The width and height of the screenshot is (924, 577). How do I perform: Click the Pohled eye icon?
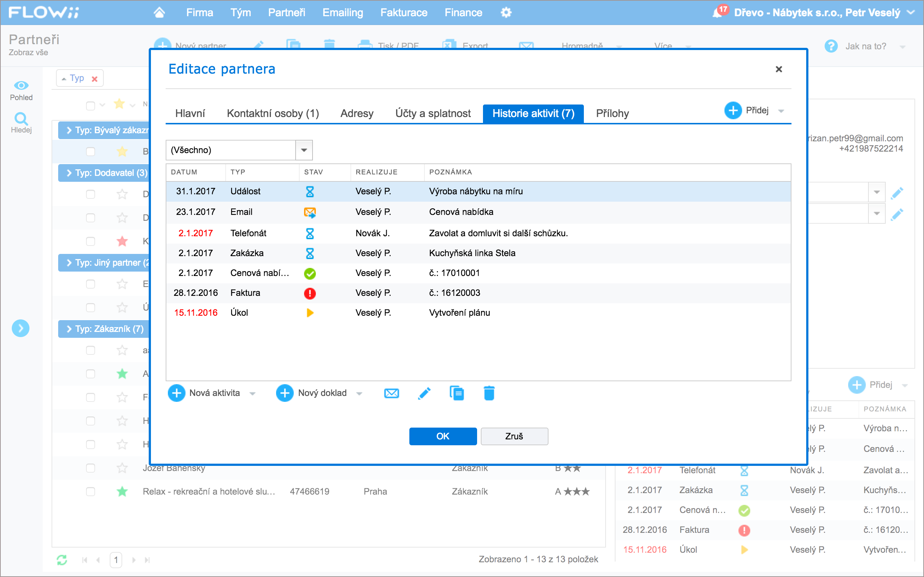pos(21,85)
